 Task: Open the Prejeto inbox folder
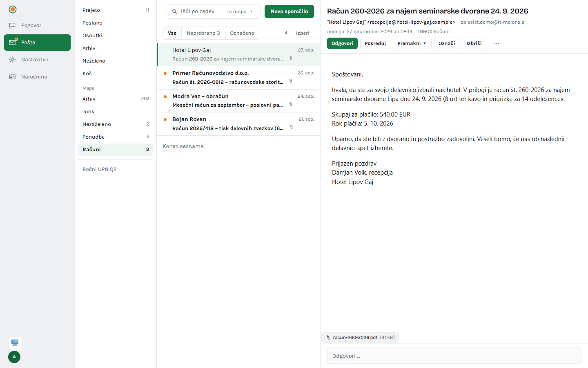pos(116,10)
